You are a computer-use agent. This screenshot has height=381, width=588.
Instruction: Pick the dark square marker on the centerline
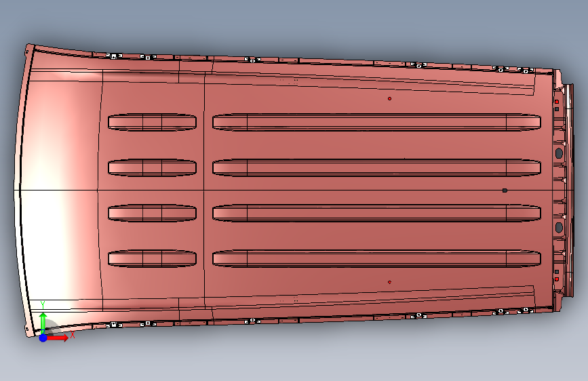pyautogui.click(x=505, y=190)
